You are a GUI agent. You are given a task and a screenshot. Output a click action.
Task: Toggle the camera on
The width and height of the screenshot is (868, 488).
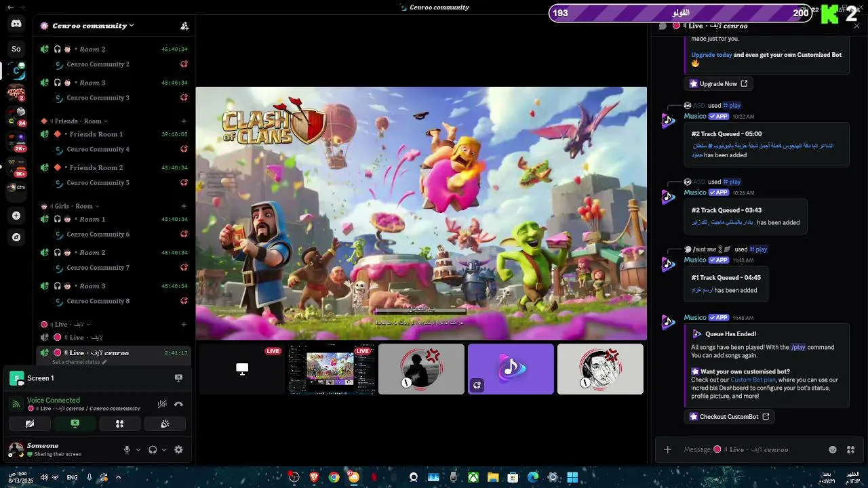(x=30, y=424)
